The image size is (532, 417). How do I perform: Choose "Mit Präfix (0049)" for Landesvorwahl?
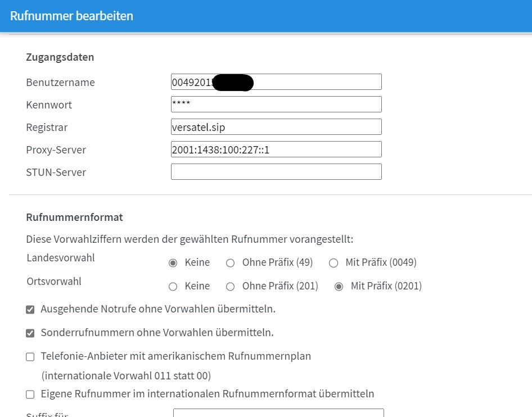pos(333,262)
